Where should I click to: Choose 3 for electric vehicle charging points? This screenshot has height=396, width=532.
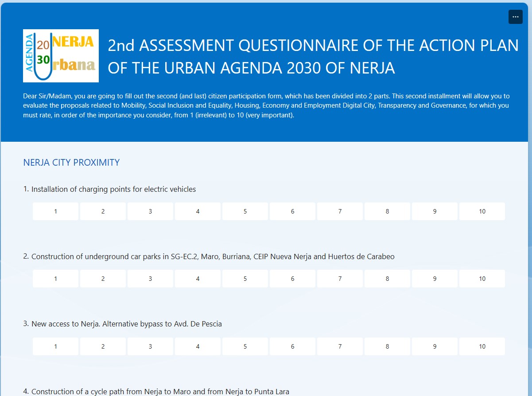coord(150,211)
